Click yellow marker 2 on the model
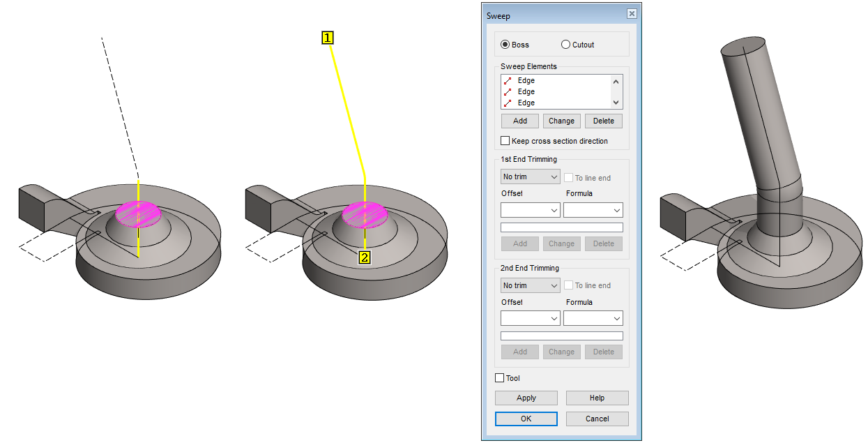The image size is (868, 443). (x=365, y=258)
